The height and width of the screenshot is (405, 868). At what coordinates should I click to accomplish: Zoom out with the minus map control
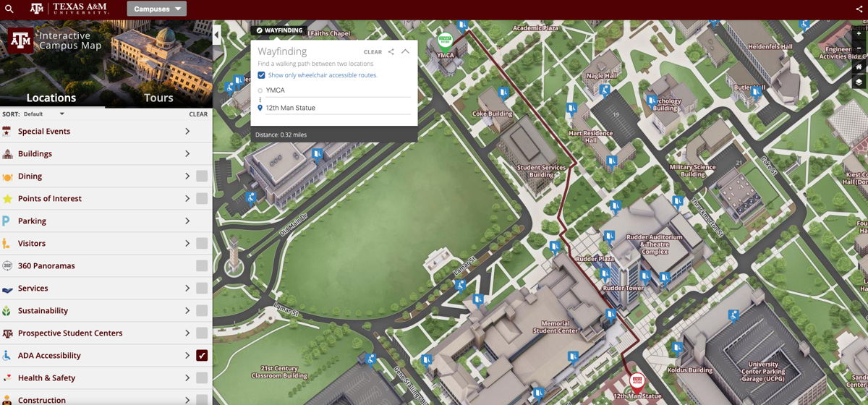[x=859, y=49]
